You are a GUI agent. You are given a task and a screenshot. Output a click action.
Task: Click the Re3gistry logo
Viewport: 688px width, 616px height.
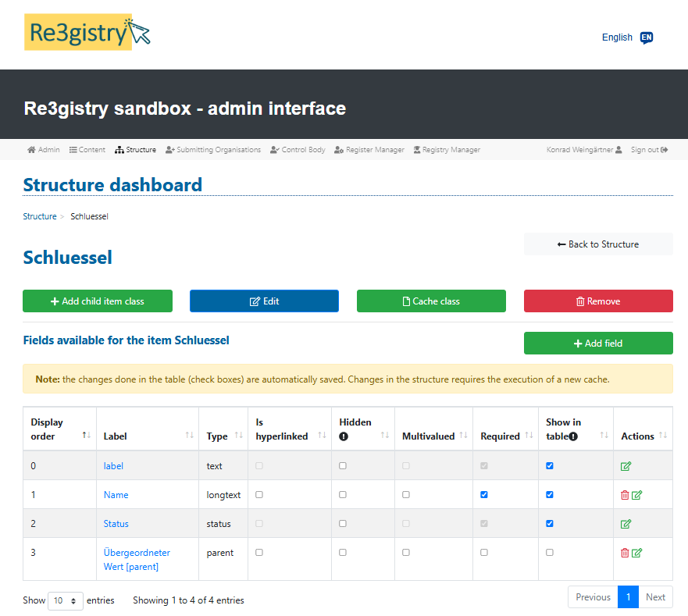tap(87, 32)
